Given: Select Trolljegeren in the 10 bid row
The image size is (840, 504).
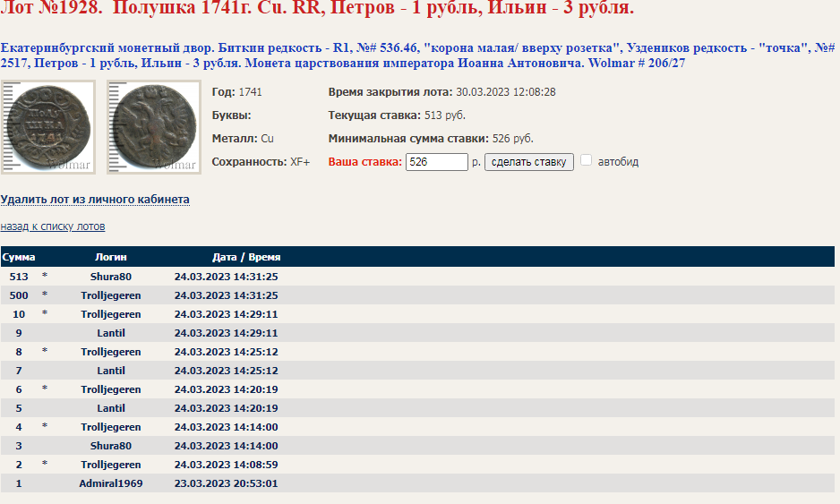Looking at the screenshot, I should (111, 314).
